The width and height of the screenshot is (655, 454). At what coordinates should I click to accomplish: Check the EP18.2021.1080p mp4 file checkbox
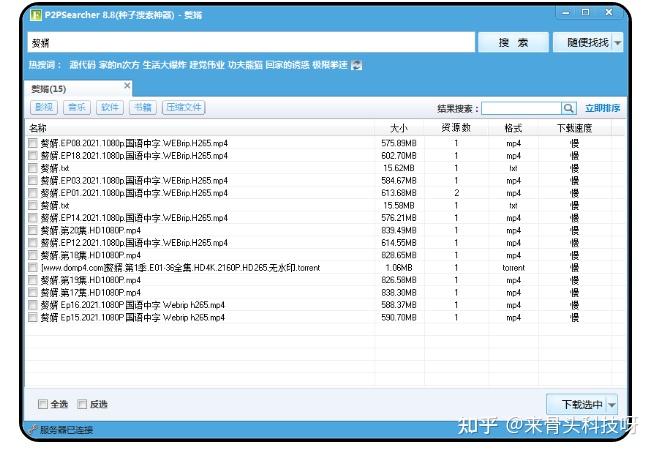[33, 156]
